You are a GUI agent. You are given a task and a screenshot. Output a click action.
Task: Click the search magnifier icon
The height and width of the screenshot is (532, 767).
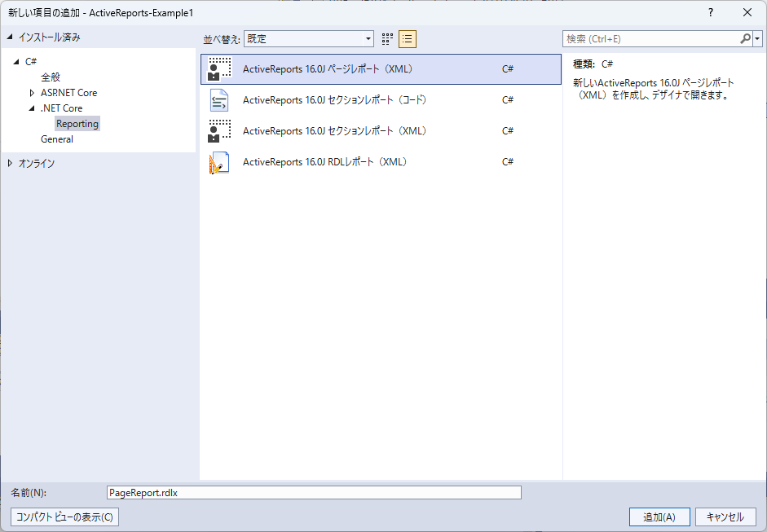745,38
